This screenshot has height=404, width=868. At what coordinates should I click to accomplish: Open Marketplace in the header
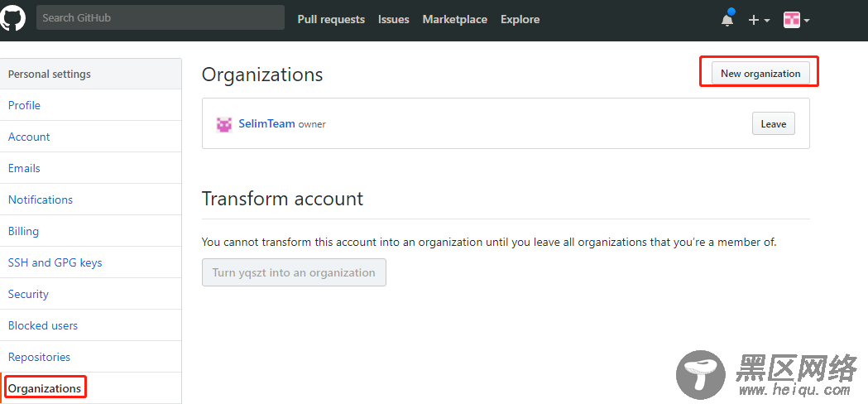pos(455,19)
